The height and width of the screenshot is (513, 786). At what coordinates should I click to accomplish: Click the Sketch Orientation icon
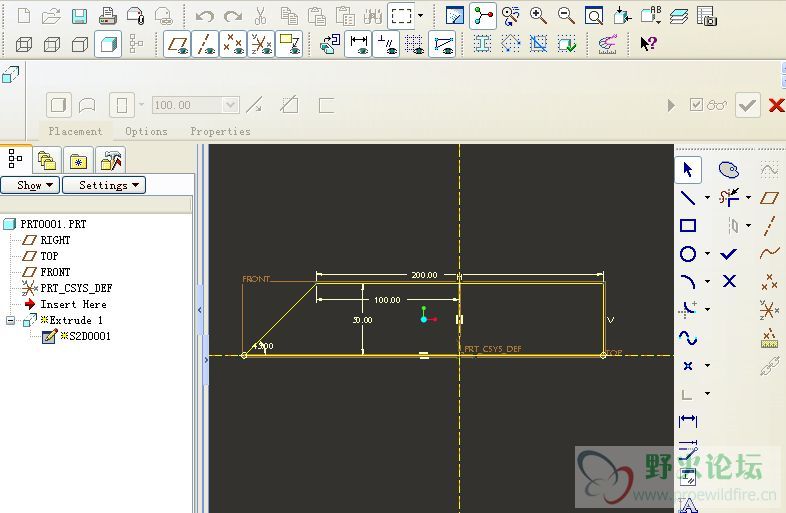coord(330,45)
